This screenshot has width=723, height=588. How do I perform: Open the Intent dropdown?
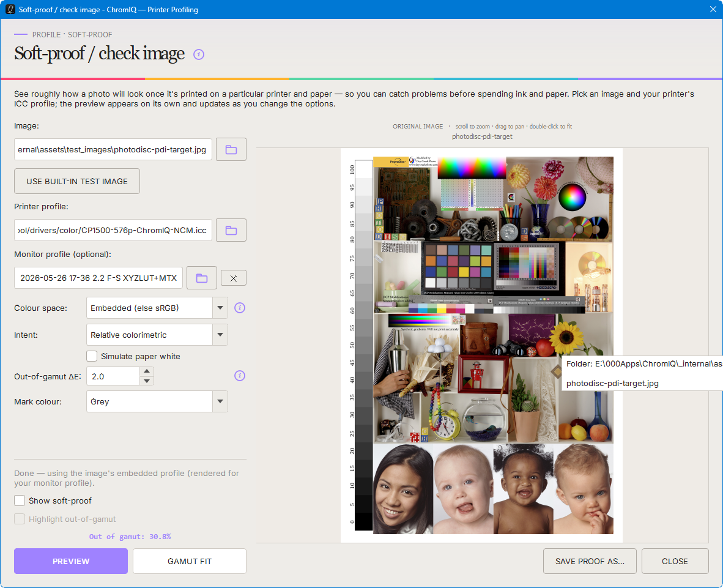(157, 335)
